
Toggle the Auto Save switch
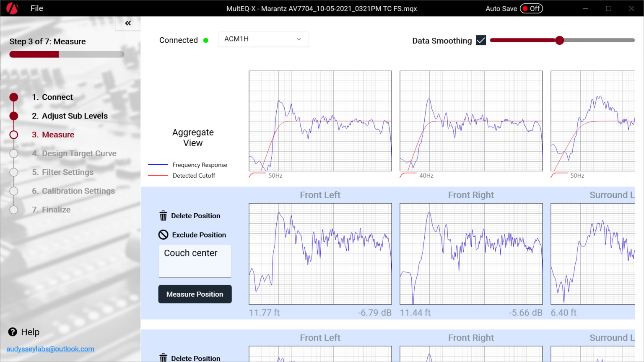tap(531, 8)
